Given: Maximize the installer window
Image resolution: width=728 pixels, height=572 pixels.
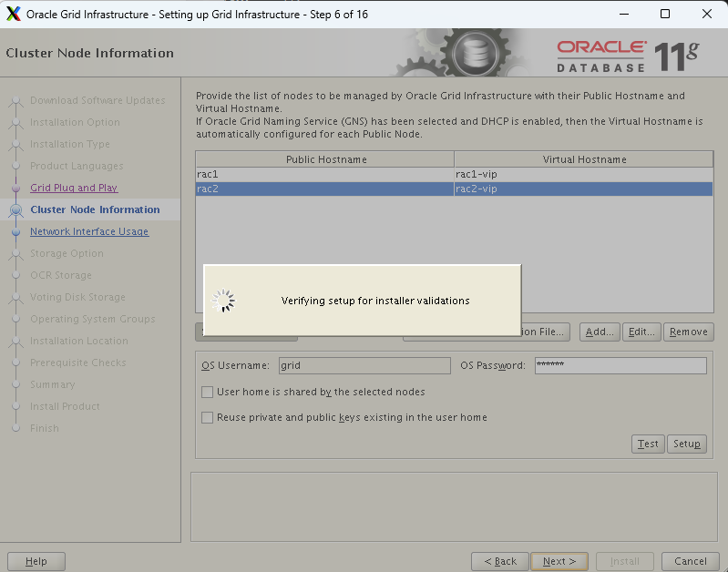Looking at the screenshot, I should tap(665, 14).
